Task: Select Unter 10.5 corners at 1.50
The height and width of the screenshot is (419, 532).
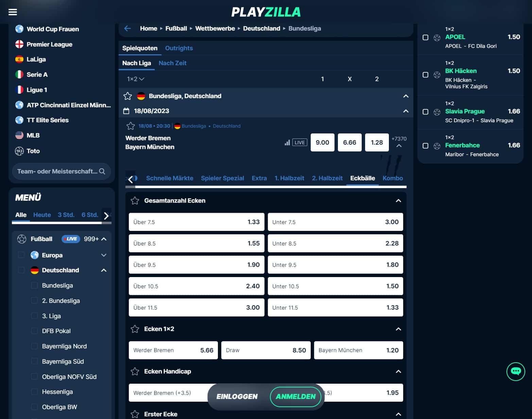Action: [x=335, y=286]
